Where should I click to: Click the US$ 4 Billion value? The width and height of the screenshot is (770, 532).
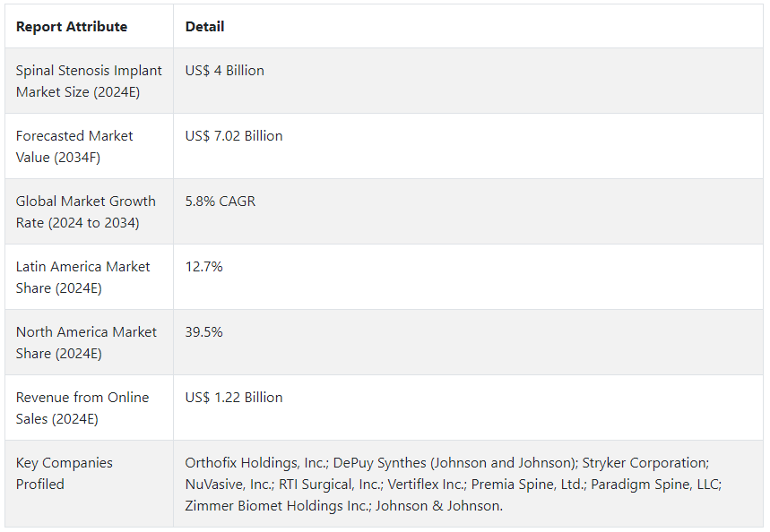tap(224, 71)
